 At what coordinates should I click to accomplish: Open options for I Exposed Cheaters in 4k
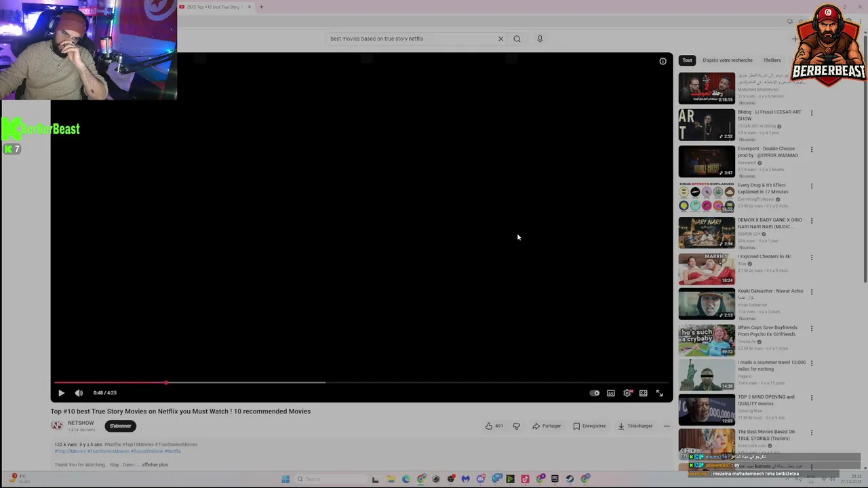click(811, 258)
